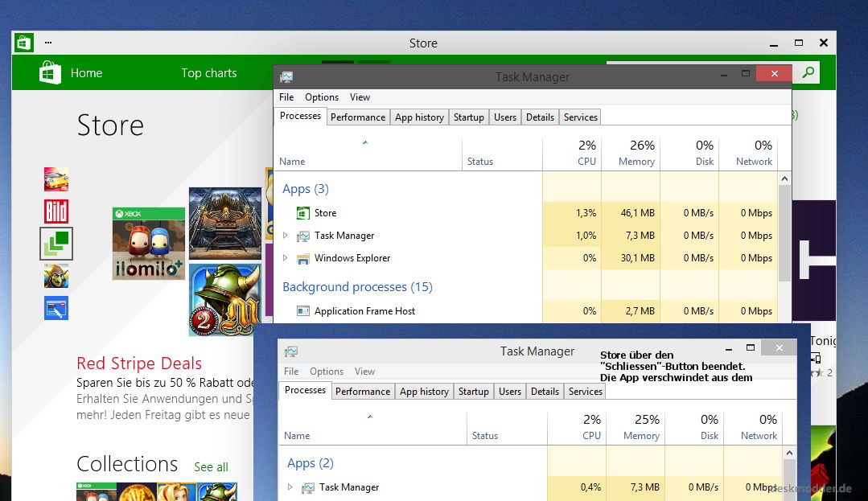Select the Application Frame Host row
868x501 pixels.
(x=526, y=311)
